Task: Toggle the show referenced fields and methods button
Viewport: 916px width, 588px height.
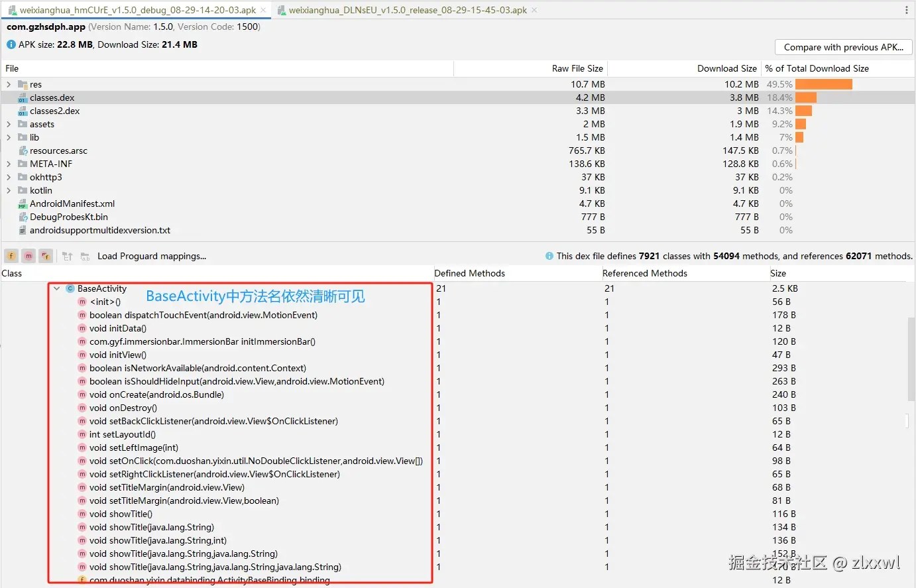Action: pyautogui.click(x=46, y=256)
